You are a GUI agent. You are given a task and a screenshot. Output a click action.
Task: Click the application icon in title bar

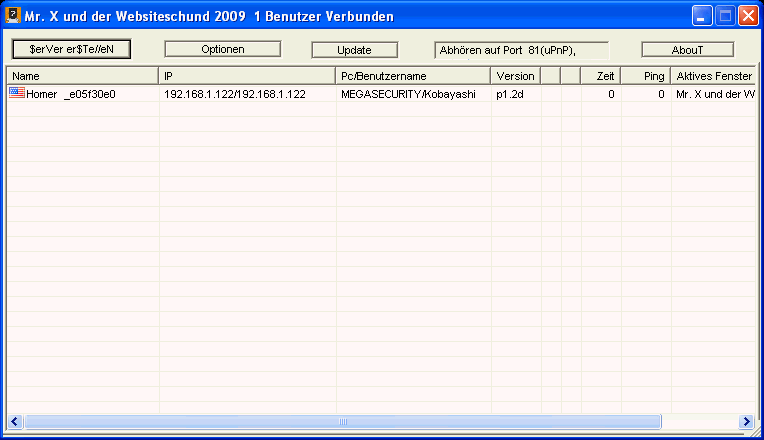(14, 17)
